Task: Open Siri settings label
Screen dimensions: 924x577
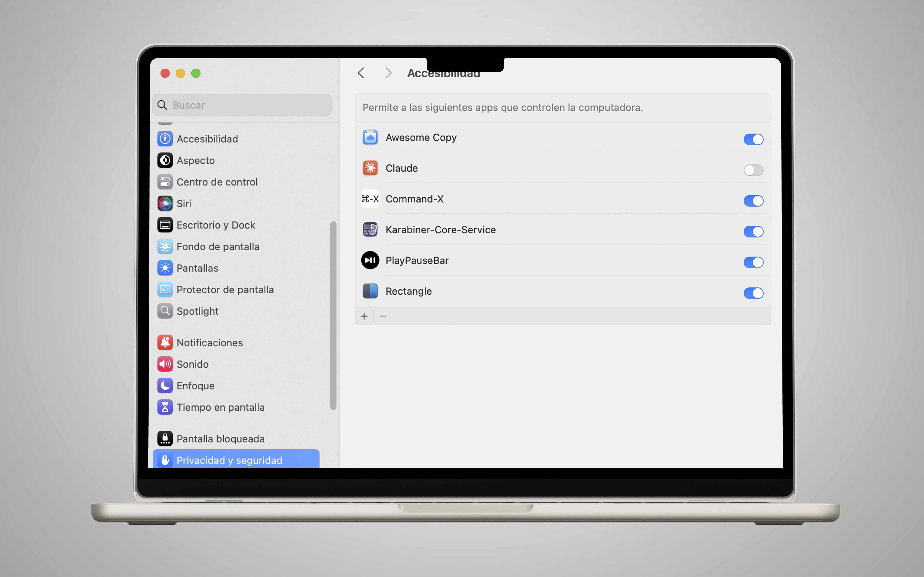Action: 184,203
